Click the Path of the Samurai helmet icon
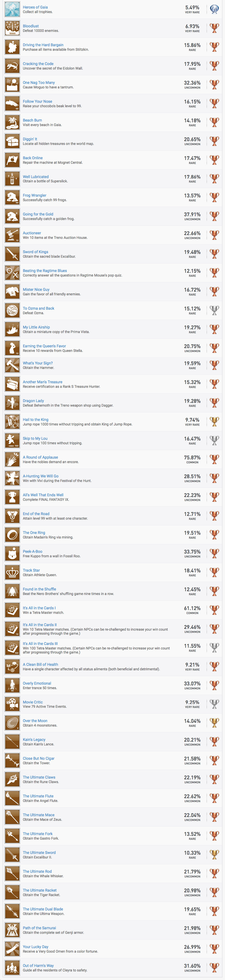225x980 pixels. (12, 930)
